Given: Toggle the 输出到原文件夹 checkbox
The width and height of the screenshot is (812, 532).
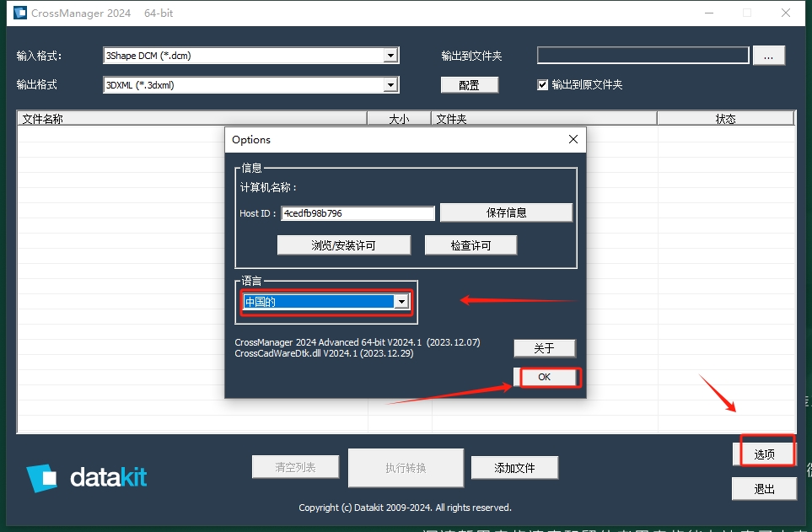Looking at the screenshot, I should (542, 85).
